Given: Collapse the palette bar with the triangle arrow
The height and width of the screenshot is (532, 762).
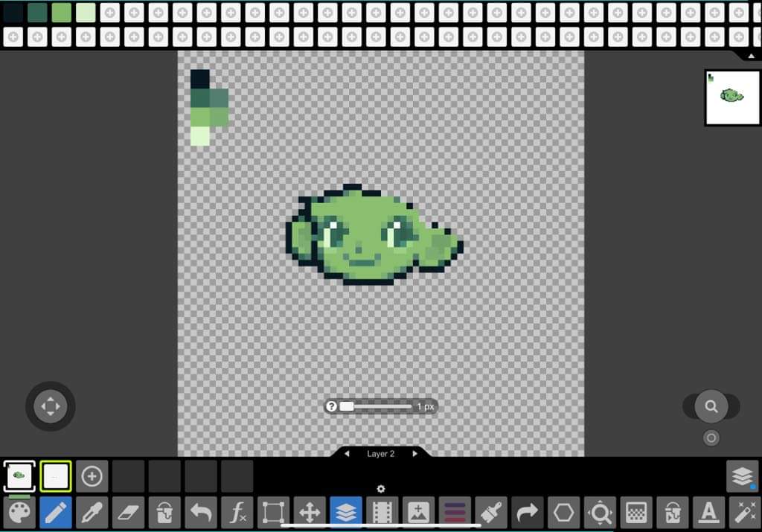Looking at the screenshot, I should click(x=752, y=56).
